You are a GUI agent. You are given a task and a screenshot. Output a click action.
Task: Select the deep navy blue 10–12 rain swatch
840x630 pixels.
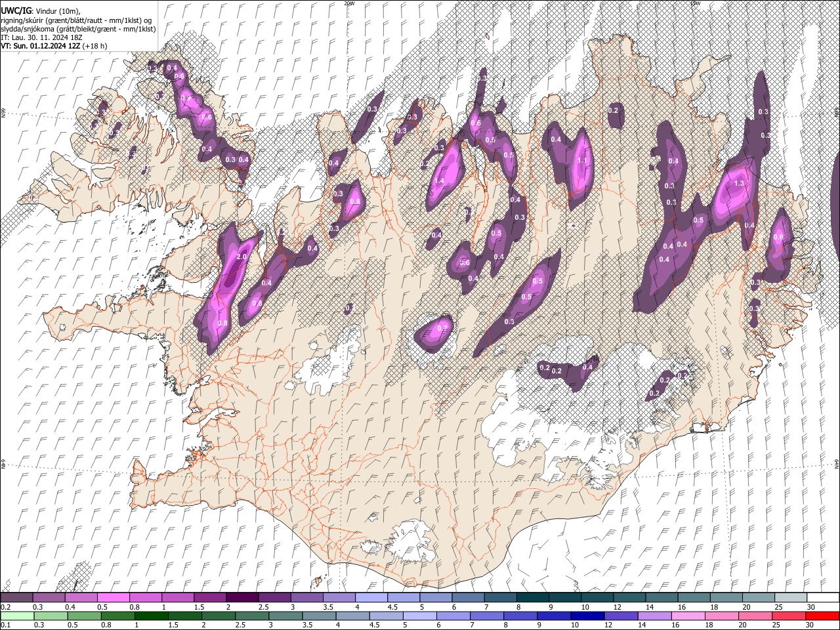(588, 616)
